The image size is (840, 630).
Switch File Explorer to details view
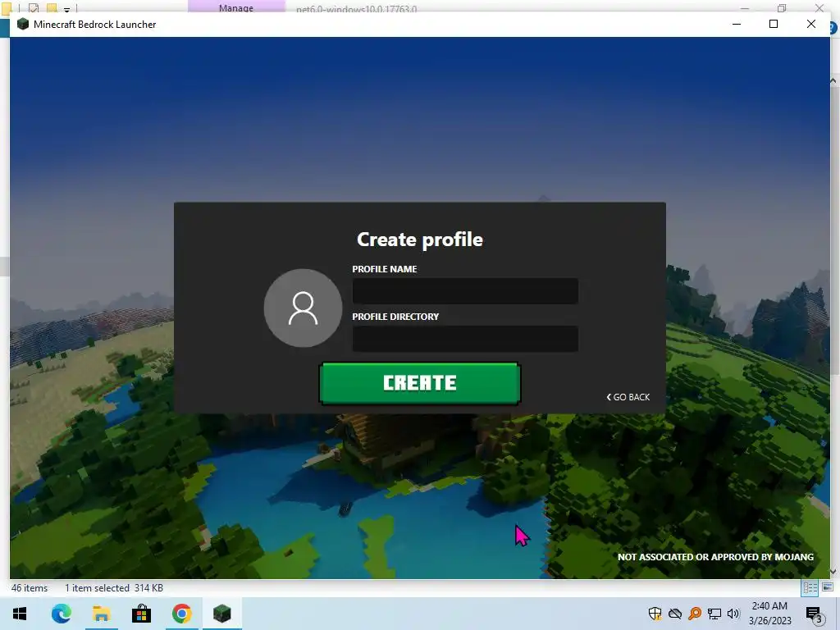pos(810,588)
